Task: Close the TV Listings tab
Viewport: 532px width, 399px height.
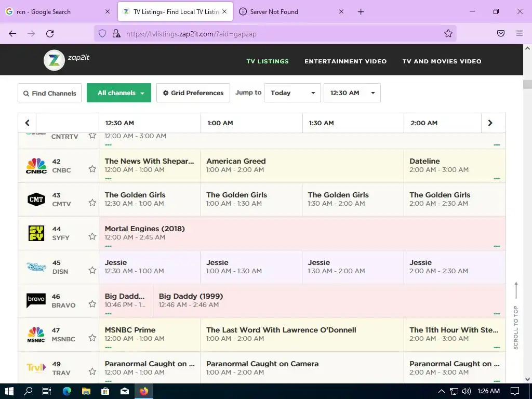Action: pyautogui.click(x=224, y=11)
